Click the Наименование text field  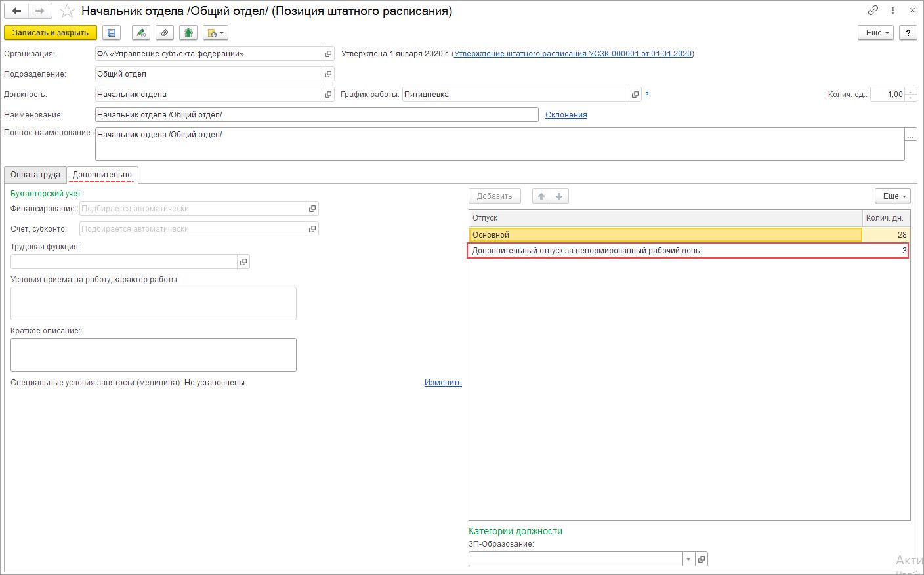317,115
